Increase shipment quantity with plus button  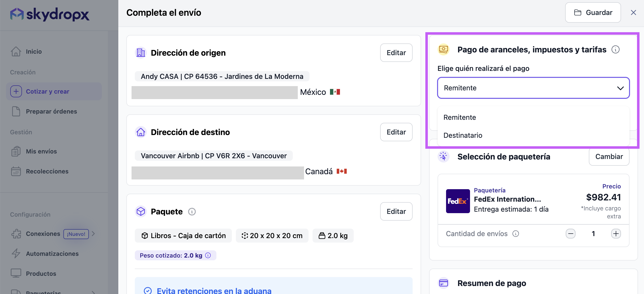click(616, 234)
